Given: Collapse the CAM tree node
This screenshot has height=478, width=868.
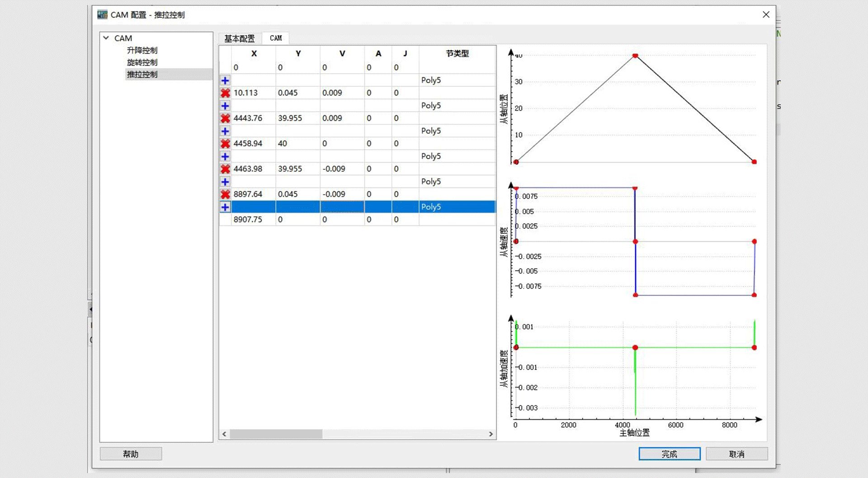Looking at the screenshot, I should [106, 38].
